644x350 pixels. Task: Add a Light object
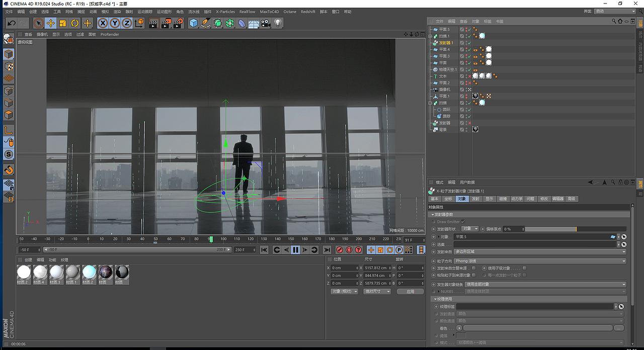tap(278, 23)
